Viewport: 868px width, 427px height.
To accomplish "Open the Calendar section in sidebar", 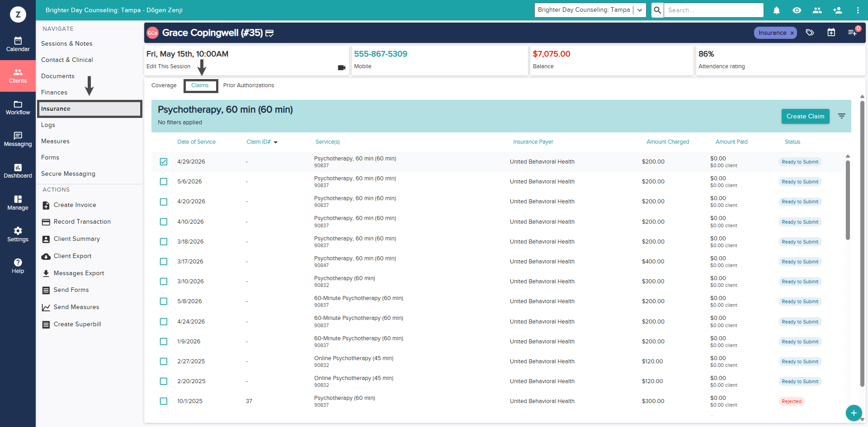I will (x=18, y=44).
